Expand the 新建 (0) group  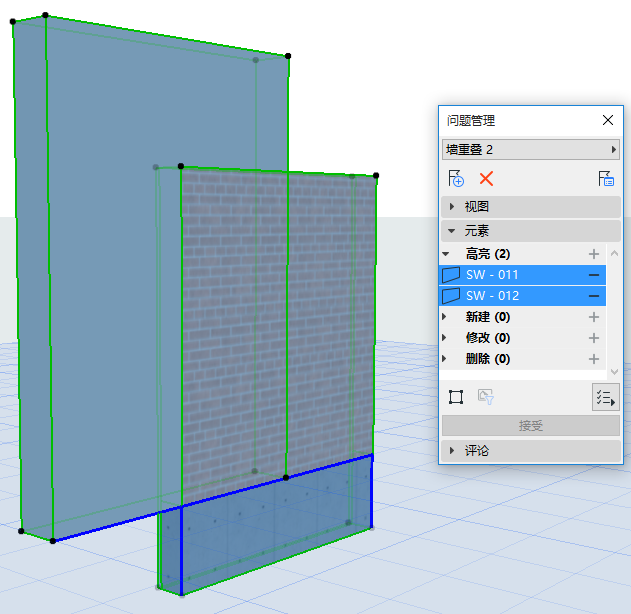[444, 317]
